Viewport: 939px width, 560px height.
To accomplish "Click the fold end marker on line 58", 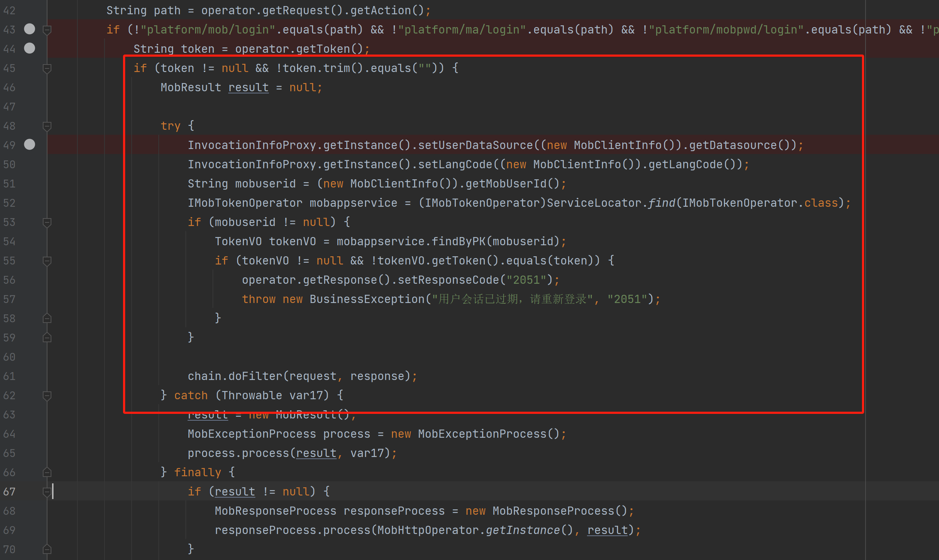I will coord(47,318).
